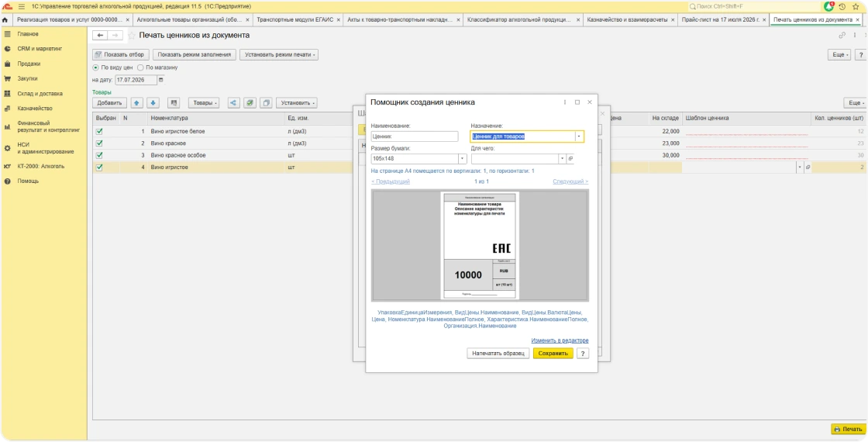868x442 pixels.
Task: Add this page to favorites star
Action: [132, 36]
